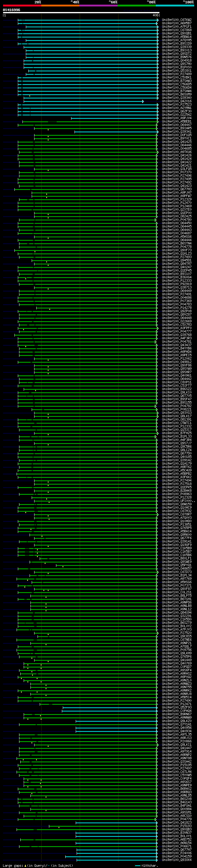This screenshot has height=868, width=197.
Task: Click the UniRef100_Q677D0 entry
Action: click(177, 454)
